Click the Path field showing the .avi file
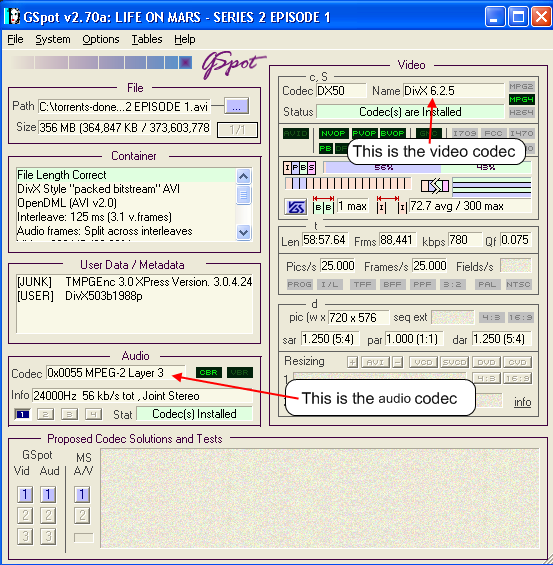 coord(124,107)
